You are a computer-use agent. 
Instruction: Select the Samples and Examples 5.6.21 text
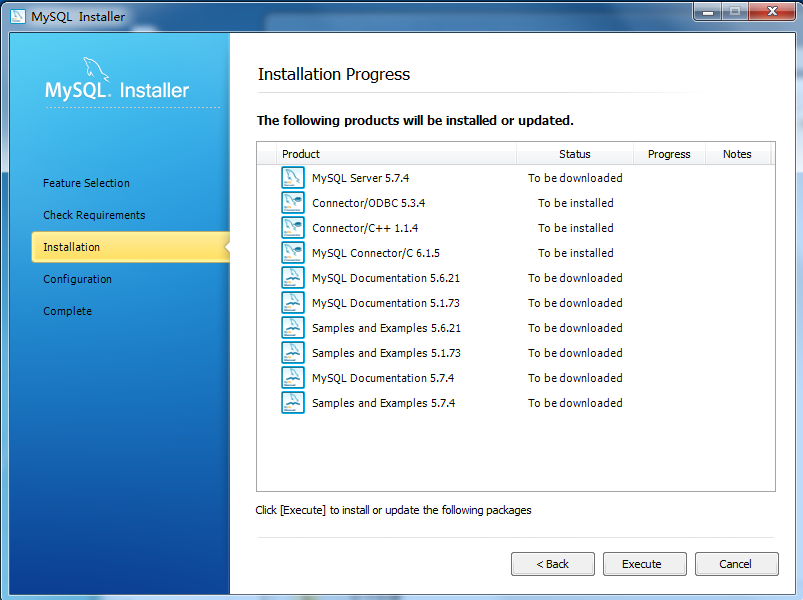point(386,328)
